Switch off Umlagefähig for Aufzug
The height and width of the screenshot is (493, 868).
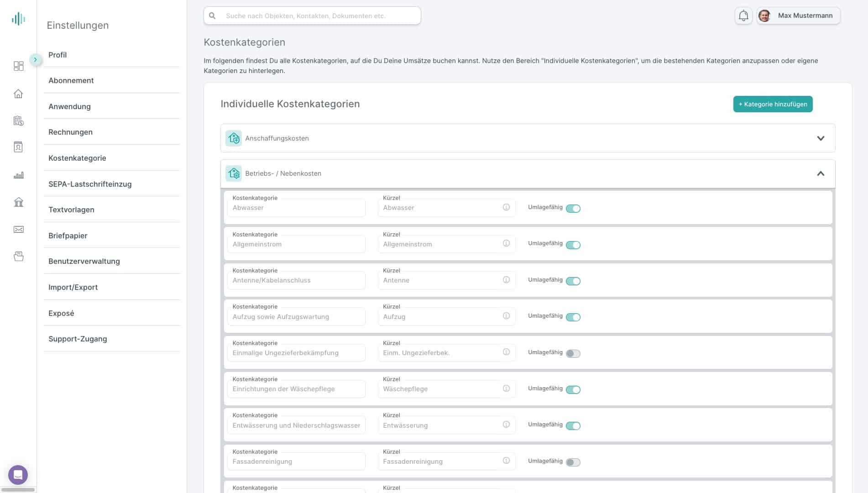click(573, 317)
